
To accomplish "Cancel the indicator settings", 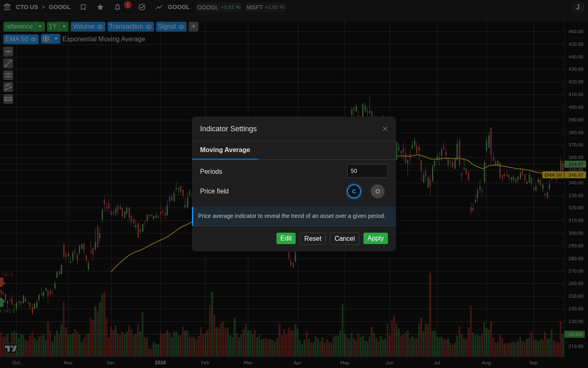I will point(345,239).
